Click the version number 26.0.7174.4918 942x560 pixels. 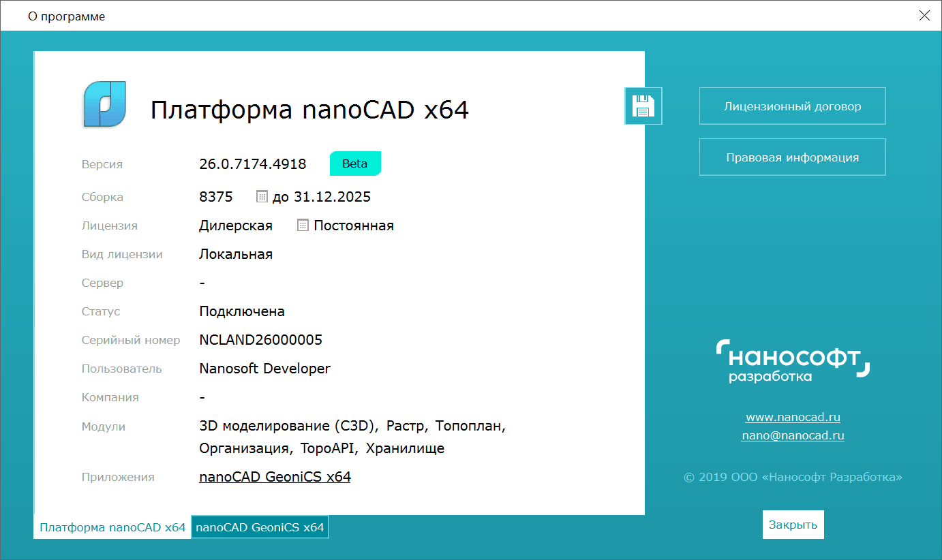(x=252, y=164)
